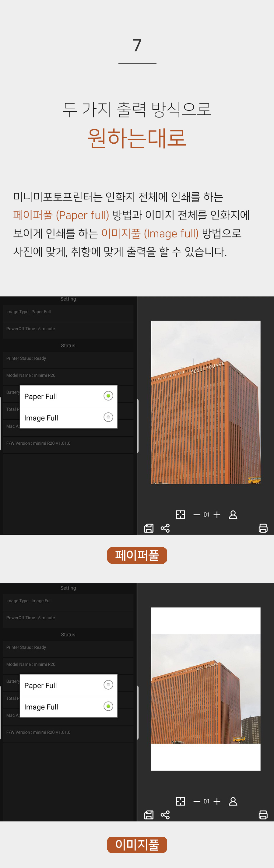Tap the save icon under the white-bordered photo
274x868 pixels.
[149, 815]
